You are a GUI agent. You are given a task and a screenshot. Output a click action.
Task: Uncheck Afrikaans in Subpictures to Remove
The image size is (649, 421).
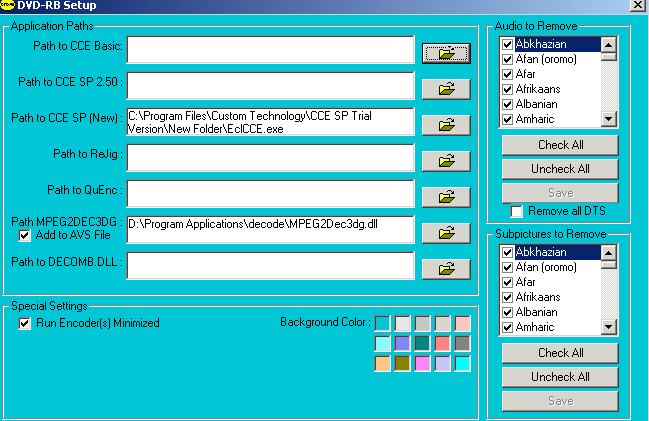tap(507, 297)
